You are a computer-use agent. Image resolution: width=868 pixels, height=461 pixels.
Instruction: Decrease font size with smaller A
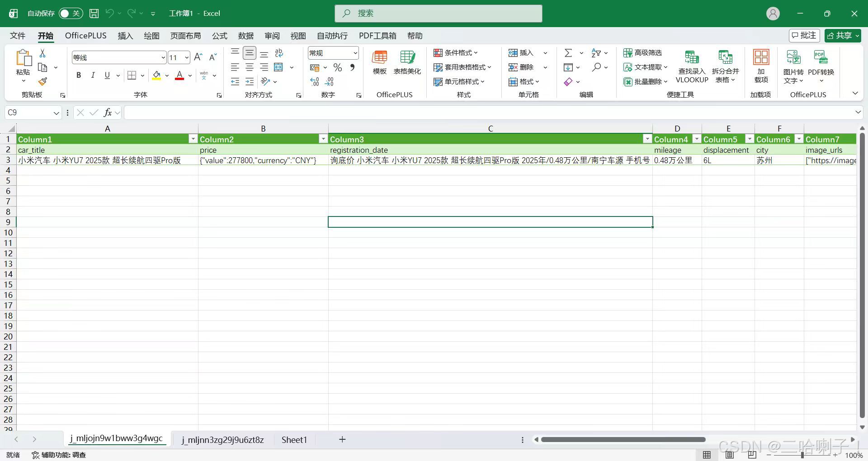pyautogui.click(x=213, y=57)
